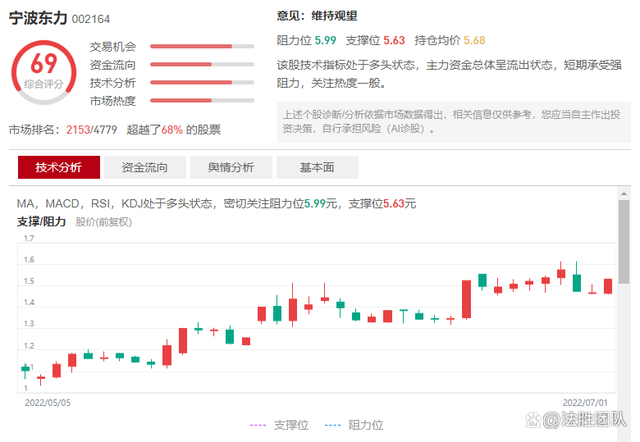Image resolution: width=640 pixels, height=442 pixels.
Task: Switch to the 舆情分析 tab
Action: pos(231,167)
